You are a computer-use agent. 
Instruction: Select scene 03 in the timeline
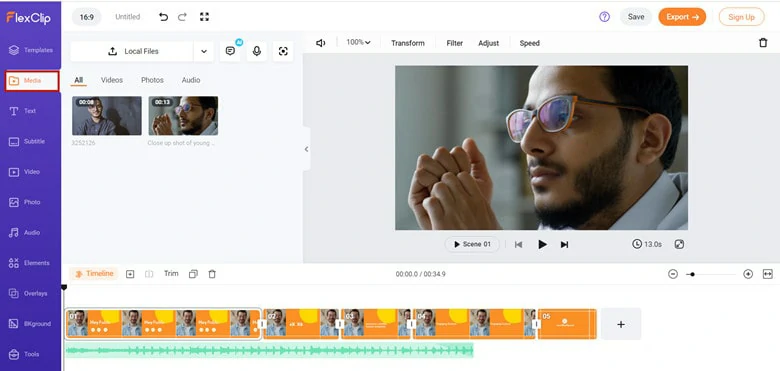tap(376, 324)
